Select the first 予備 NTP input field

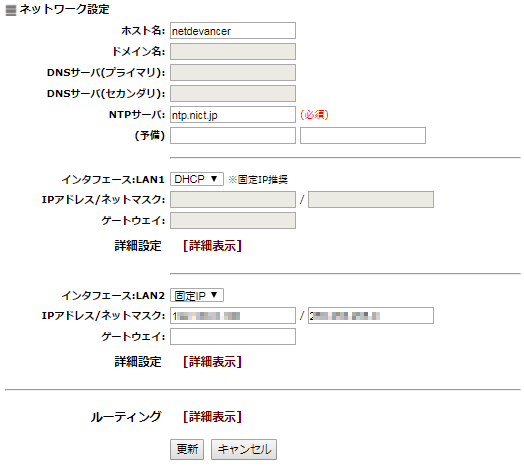click(x=233, y=135)
